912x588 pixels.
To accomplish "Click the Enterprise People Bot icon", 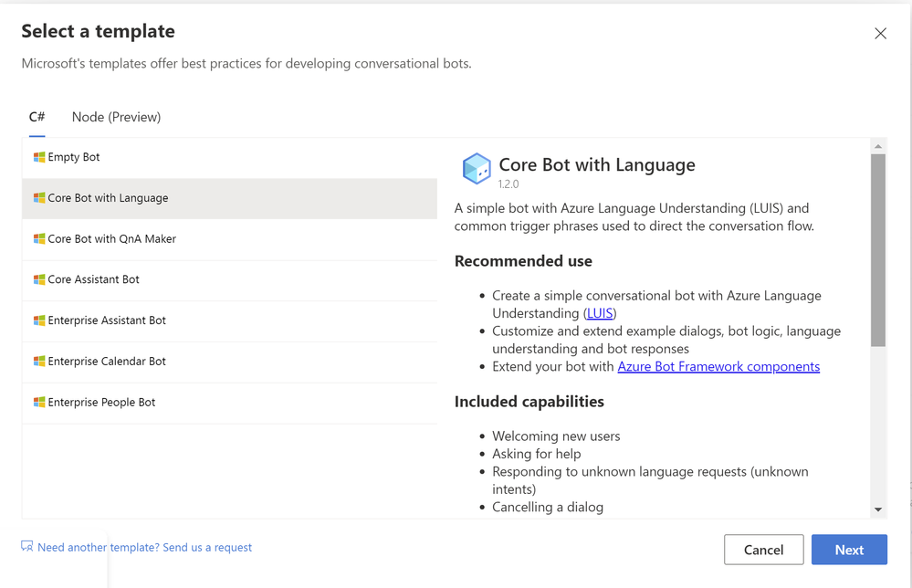I will coord(39,403).
